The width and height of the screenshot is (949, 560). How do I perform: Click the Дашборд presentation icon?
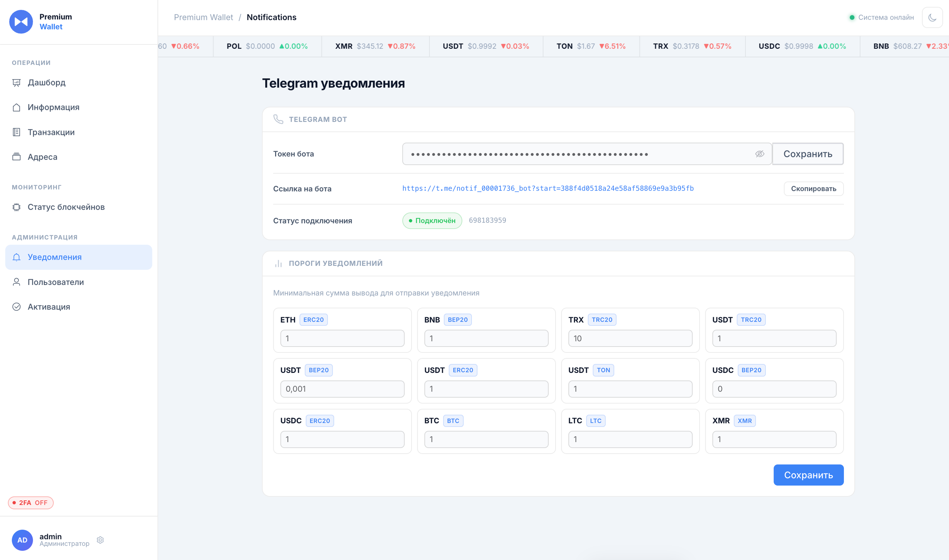(16, 83)
